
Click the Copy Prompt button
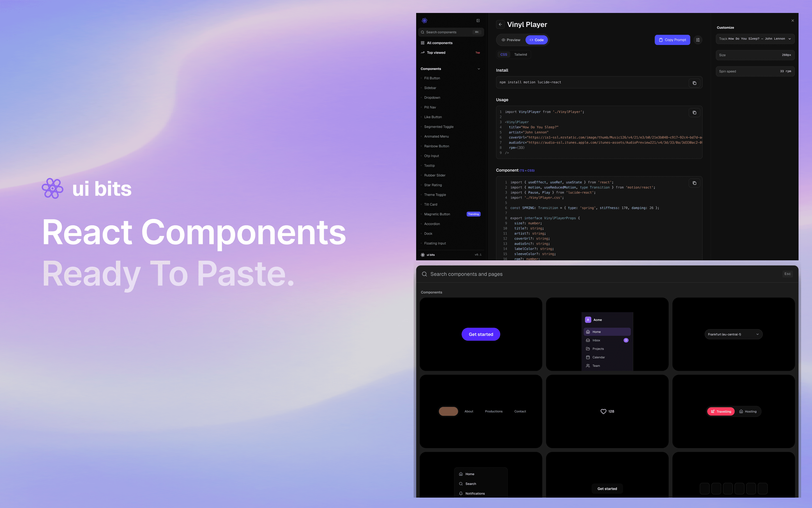(x=672, y=40)
